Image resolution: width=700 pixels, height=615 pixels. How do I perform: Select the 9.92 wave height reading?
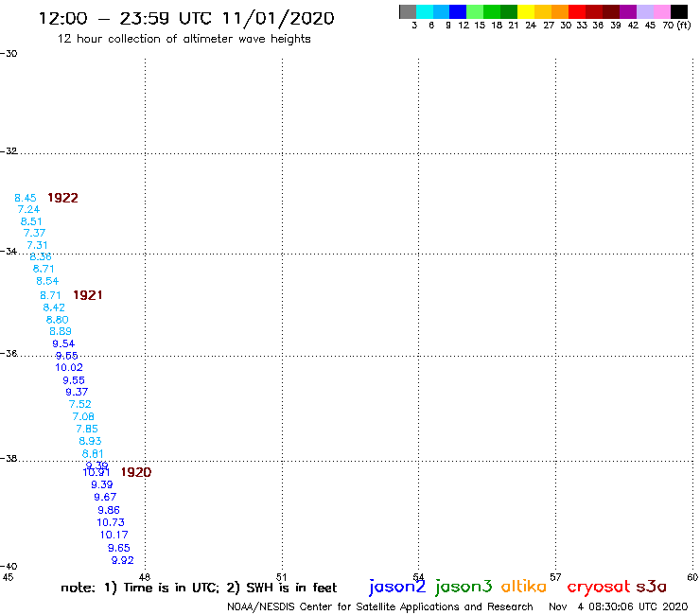click(122, 560)
